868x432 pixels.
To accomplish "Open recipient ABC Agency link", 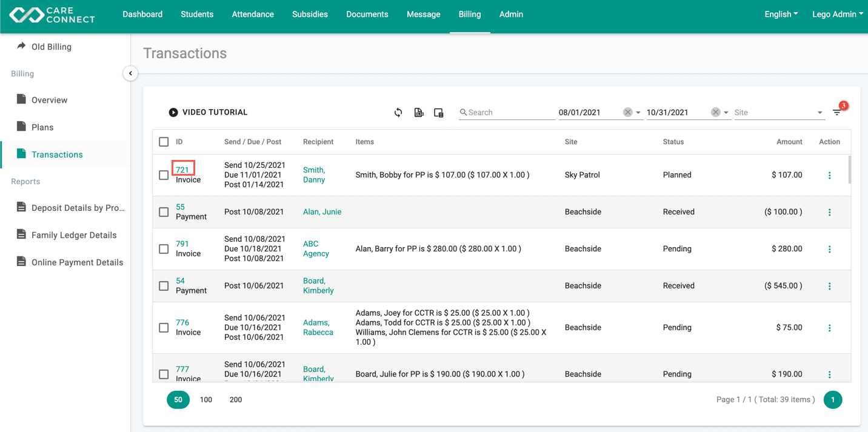I will (316, 248).
